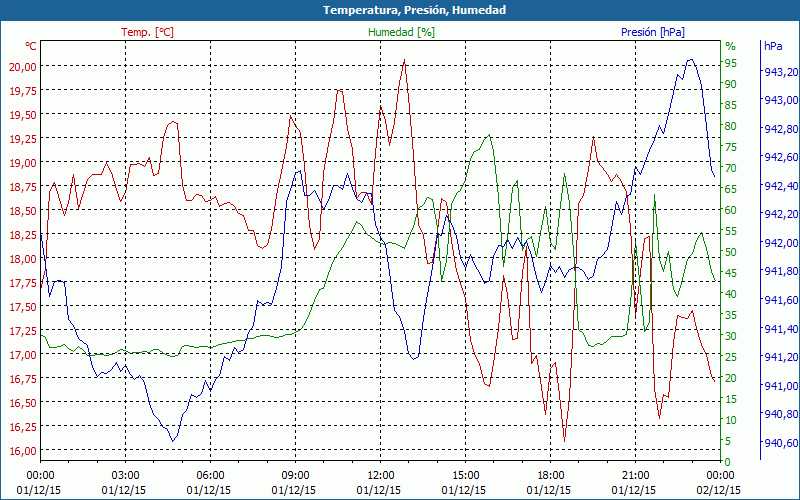
Task: Click the blue pressure peak above 943,20
Action: (x=691, y=60)
